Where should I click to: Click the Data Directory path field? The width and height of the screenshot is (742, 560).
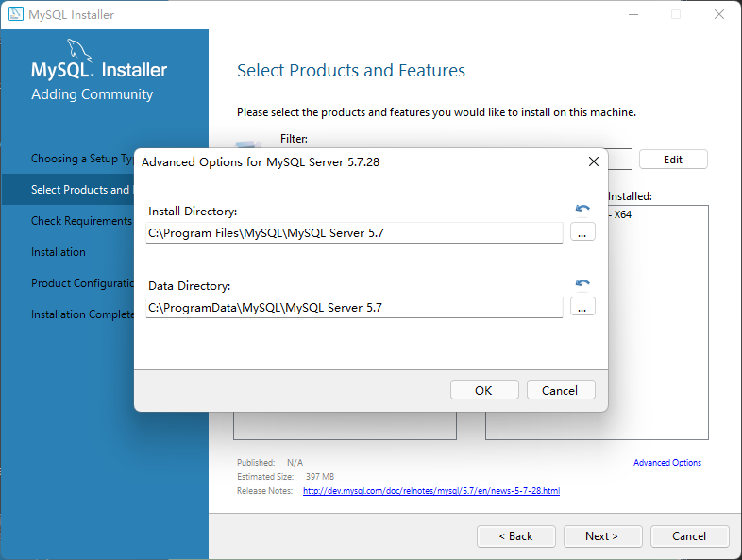point(354,308)
